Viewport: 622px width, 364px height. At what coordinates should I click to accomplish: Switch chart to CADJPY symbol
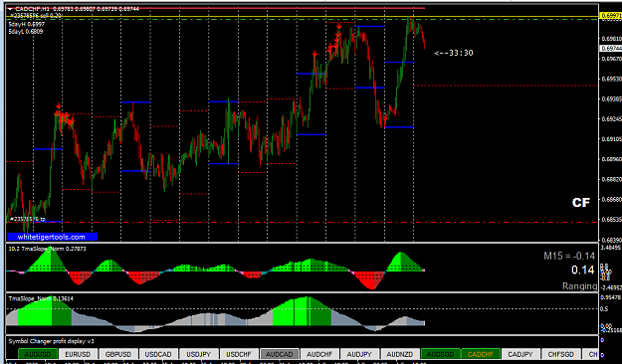pos(520,354)
